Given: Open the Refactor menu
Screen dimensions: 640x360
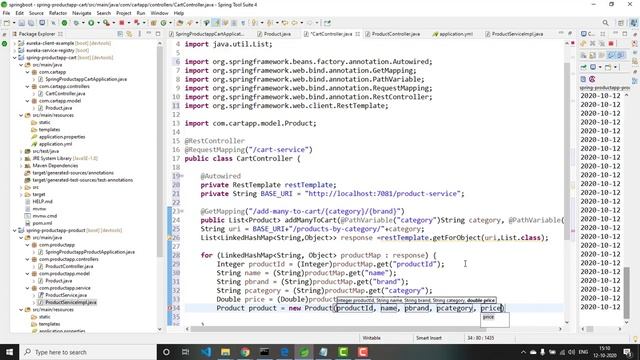Looking at the screenshot, I should coord(58,13).
